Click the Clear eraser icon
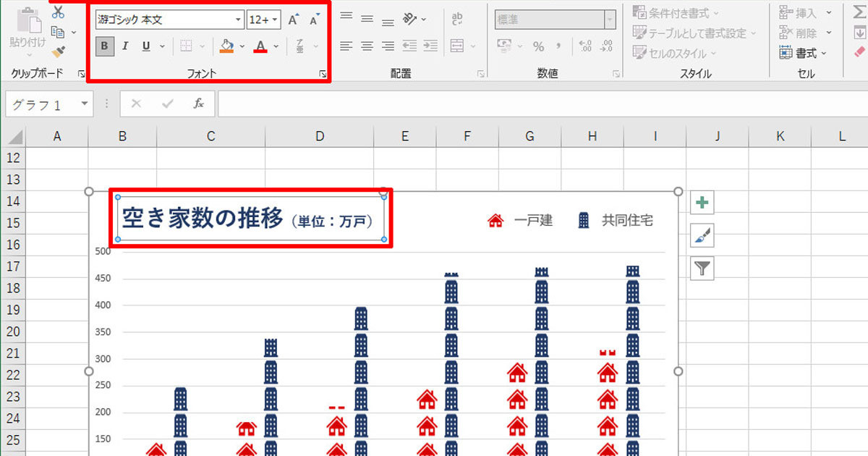Viewport: 868px width, 456px height. tap(859, 52)
